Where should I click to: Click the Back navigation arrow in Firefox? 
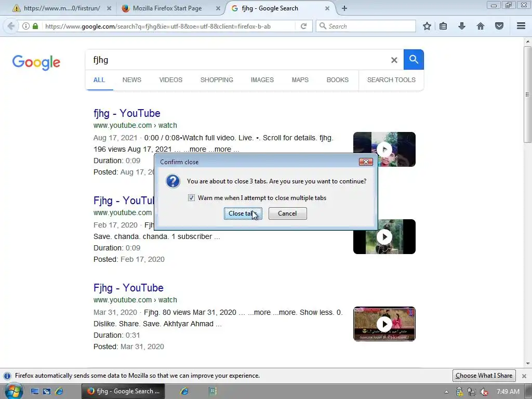pos(11,26)
